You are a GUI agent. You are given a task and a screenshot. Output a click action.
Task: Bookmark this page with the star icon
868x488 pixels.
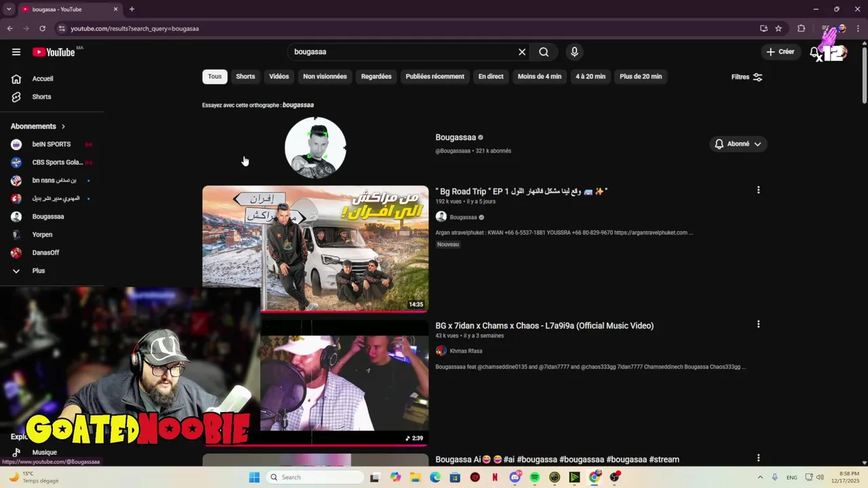pos(778,28)
